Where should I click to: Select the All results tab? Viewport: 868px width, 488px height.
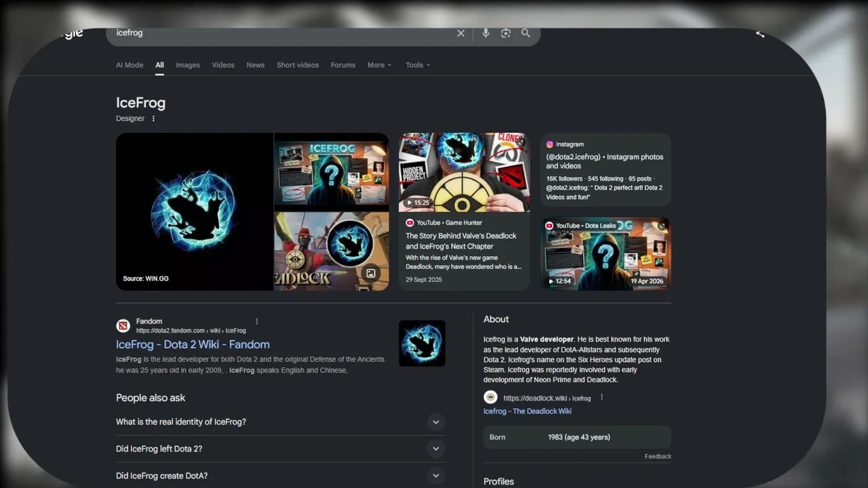pos(159,65)
